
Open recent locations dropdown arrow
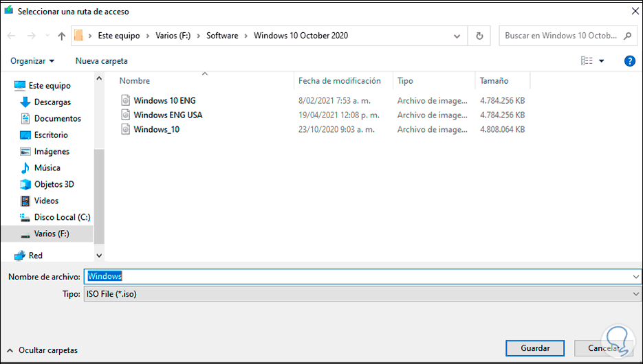pos(47,36)
